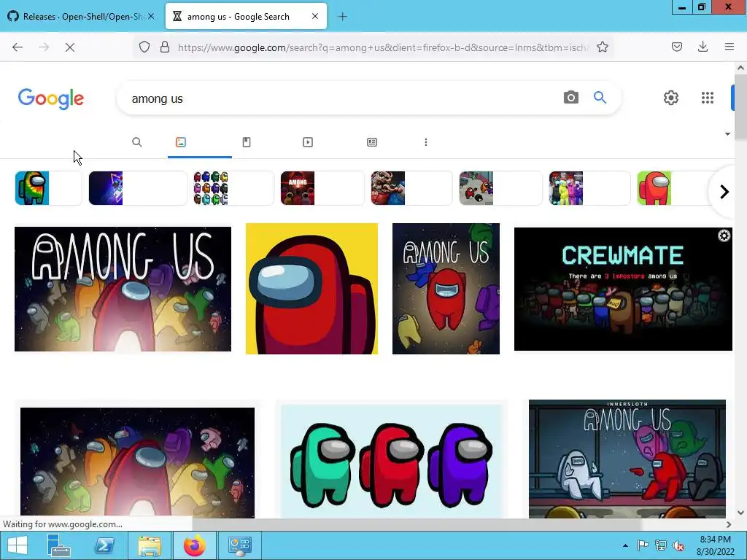747x560 pixels.
Task: Submit search with magnifier button
Action: click(x=600, y=98)
